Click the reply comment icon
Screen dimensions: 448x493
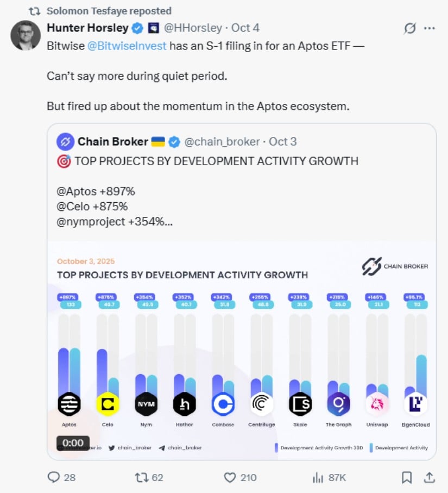click(x=54, y=477)
